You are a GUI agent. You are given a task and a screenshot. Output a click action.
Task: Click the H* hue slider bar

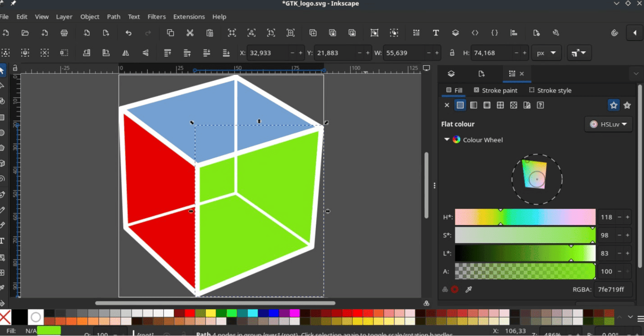point(525,217)
